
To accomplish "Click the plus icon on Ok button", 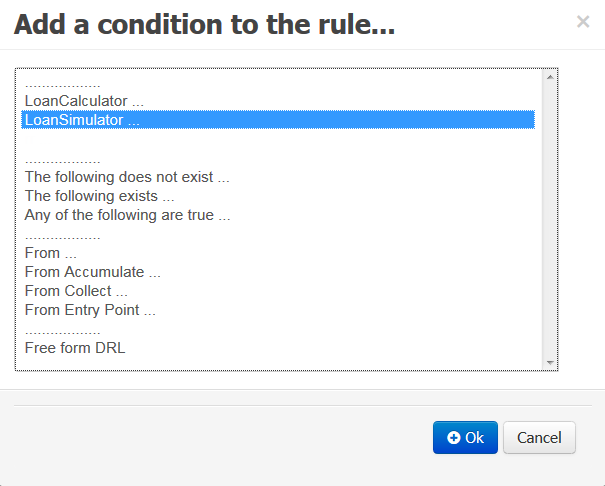I will tap(454, 437).
